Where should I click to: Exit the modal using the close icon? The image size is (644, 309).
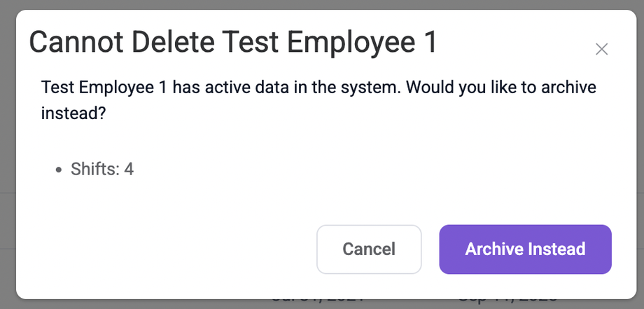pos(601,49)
